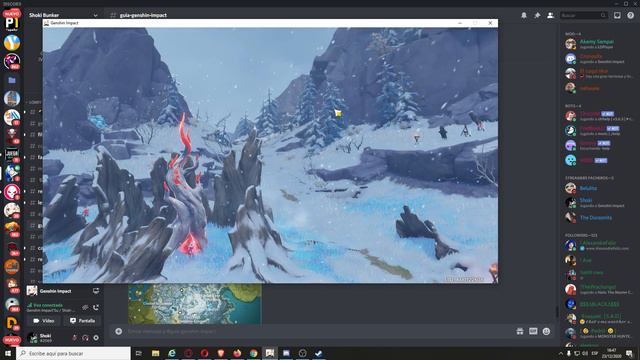This screenshot has height=360, width=640.
Task: Click the Discord member list scrollbar
Action: [557, 311]
